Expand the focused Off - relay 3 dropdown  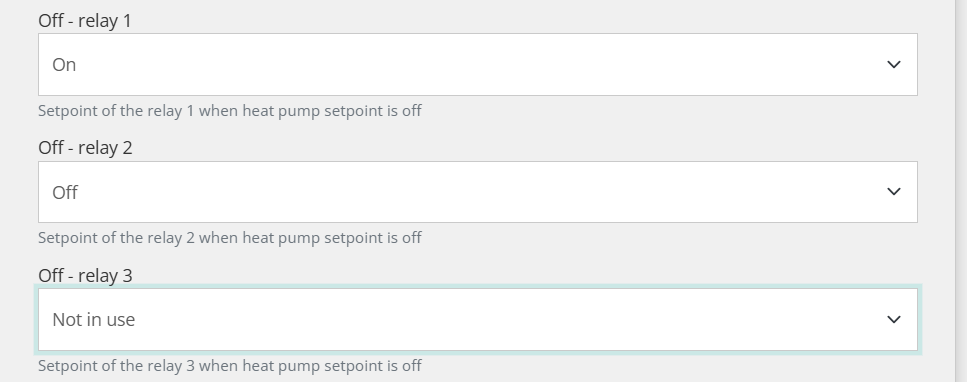478,320
